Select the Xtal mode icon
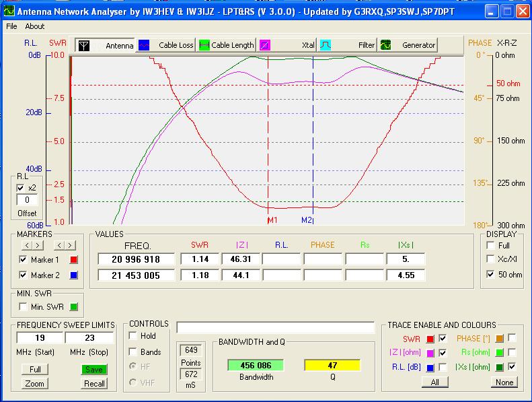Viewport: 532px width, 402px height. tap(266, 45)
